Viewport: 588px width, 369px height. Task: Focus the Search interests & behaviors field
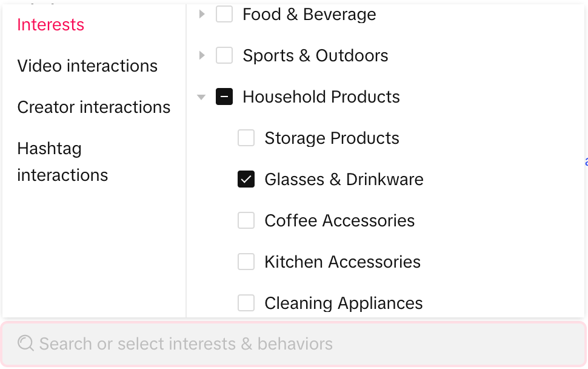pos(303,344)
